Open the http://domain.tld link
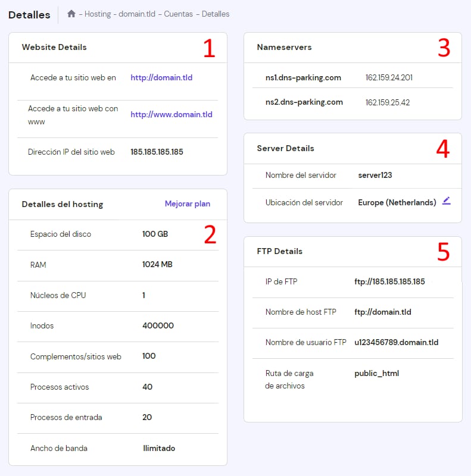The width and height of the screenshot is (471, 476). pos(161,78)
